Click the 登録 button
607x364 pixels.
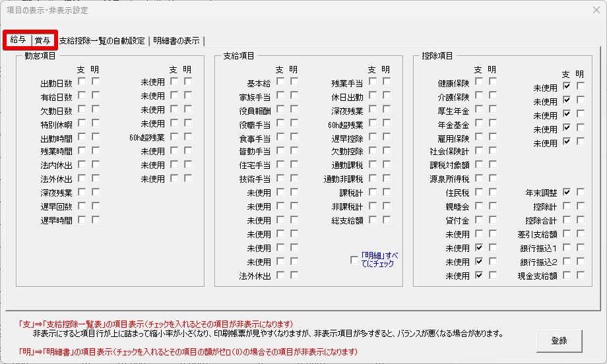tap(558, 341)
